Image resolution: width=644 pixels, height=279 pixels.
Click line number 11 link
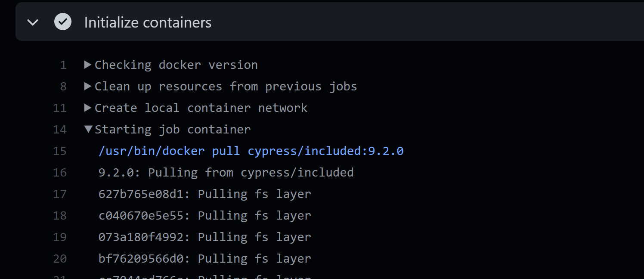60,108
